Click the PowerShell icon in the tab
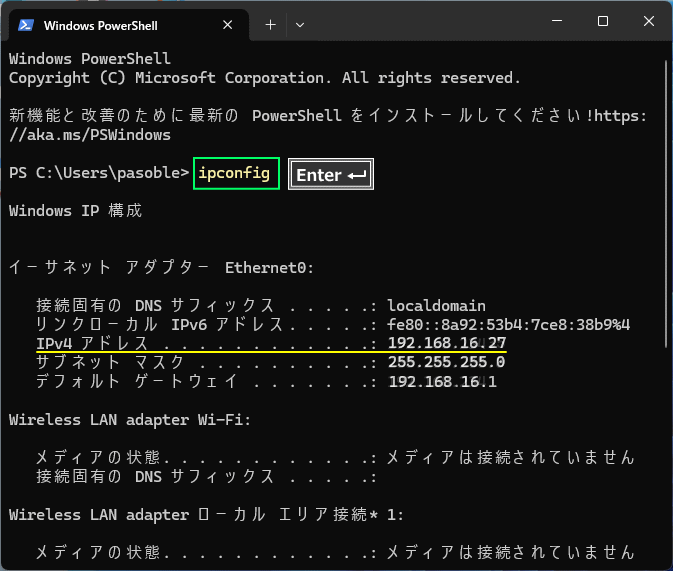This screenshot has width=673, height=571. click(26, 25)
